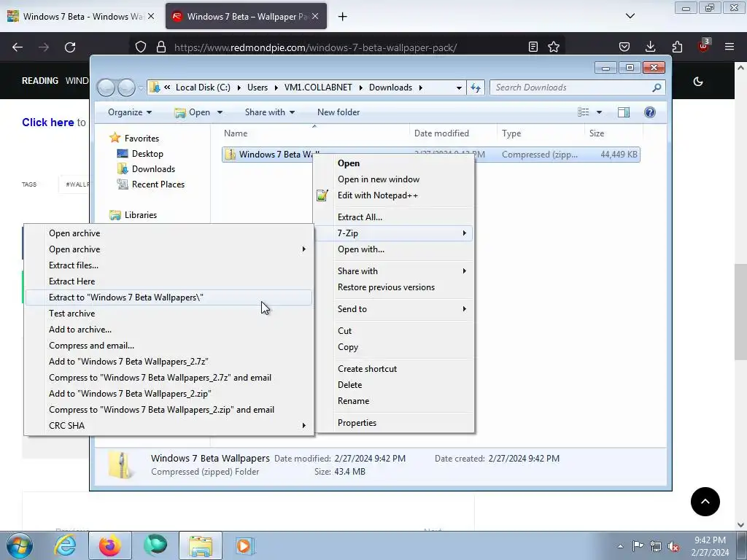Viewport: 747px width, 560px height.
Task: Switch to Firefox on the taskbar
Action: pyautogui.click(x=110, y=545)
